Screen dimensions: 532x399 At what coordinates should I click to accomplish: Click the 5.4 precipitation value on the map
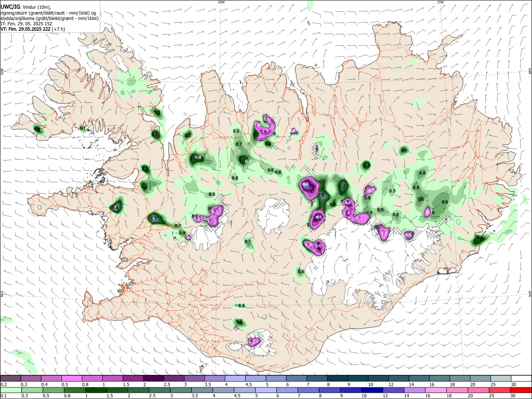pyautogui.click(x=116, y=207)
